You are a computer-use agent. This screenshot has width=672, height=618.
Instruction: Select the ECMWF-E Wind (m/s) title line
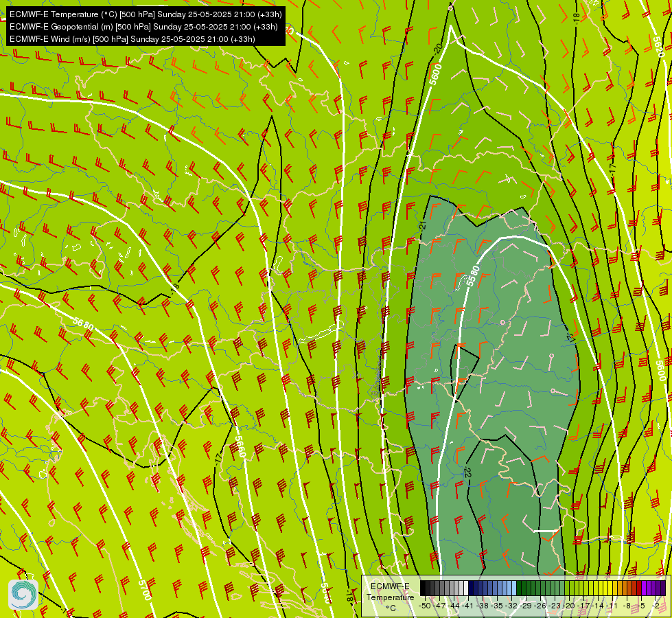tap(132, 39)
